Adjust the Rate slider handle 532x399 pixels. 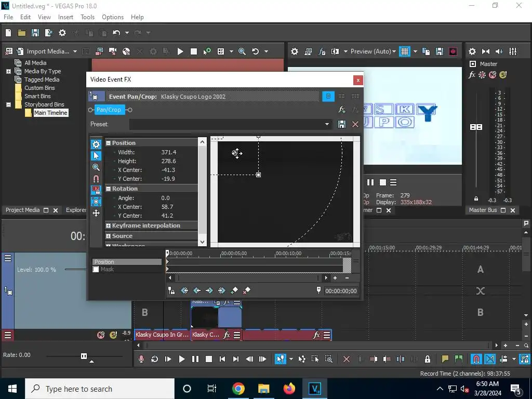(84, 356)
